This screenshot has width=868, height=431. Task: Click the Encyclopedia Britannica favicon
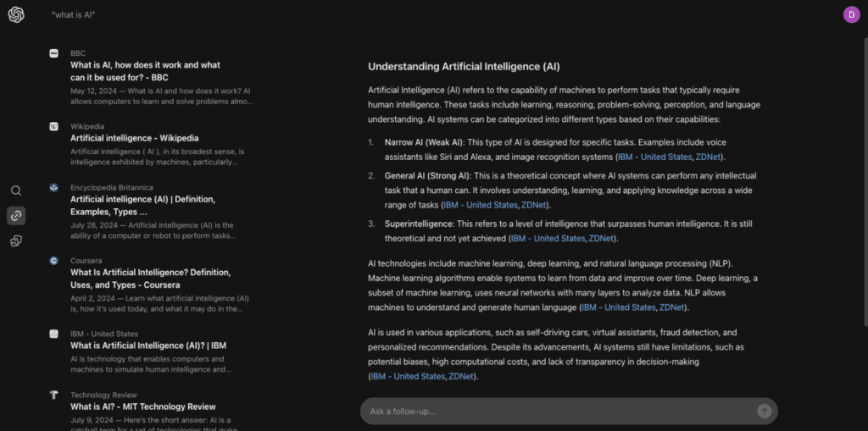[x=53, y=188]
